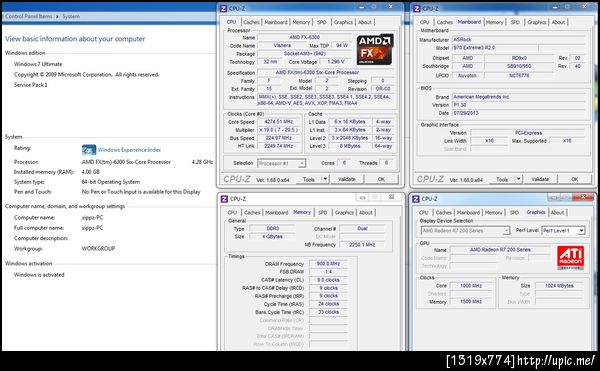Click the HT Link value 2249.74 MHz
Screen dimensions: 600x371
click(x=279, y=146)
